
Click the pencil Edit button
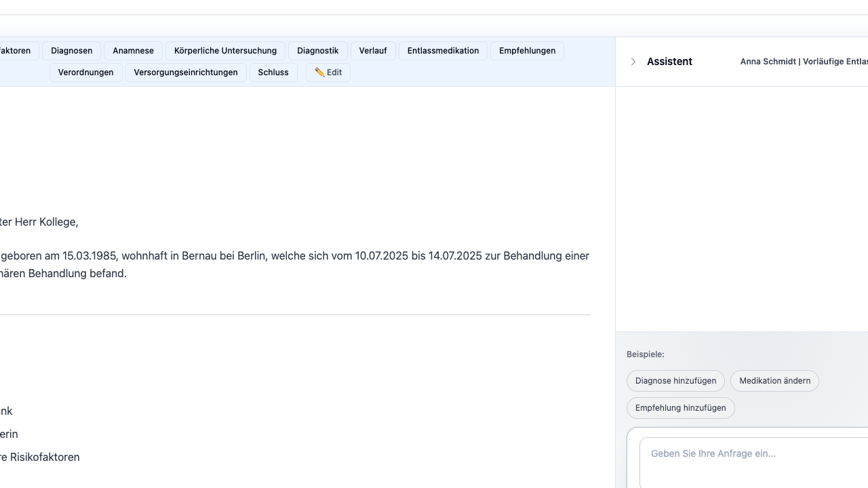coord(328,73)
